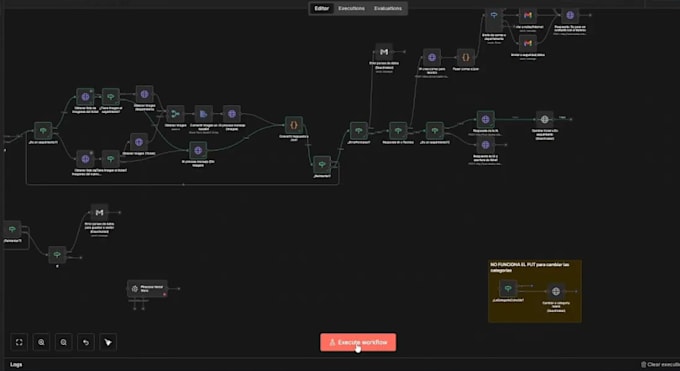Select the HTTP node after the Gmail nodes
The image size is (680, 371).
[x=570, y=15]
